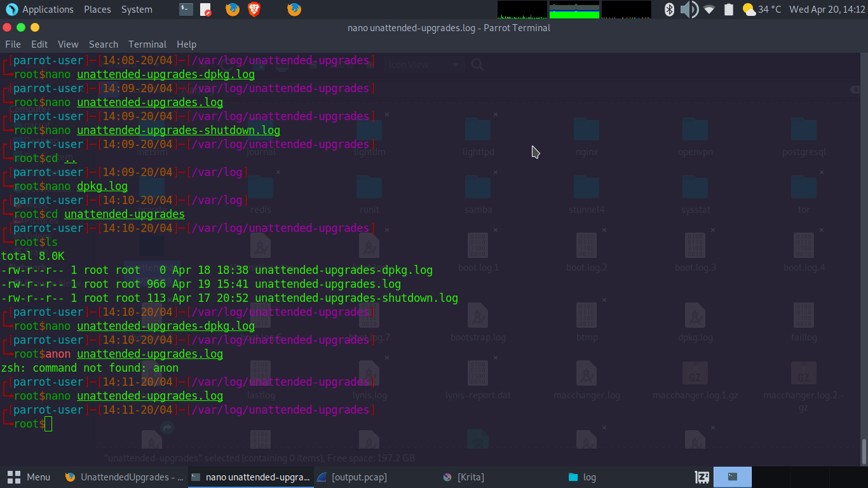
Task: Click the "113 Apr 17 20:52" listing row
Action: [229, 298]
